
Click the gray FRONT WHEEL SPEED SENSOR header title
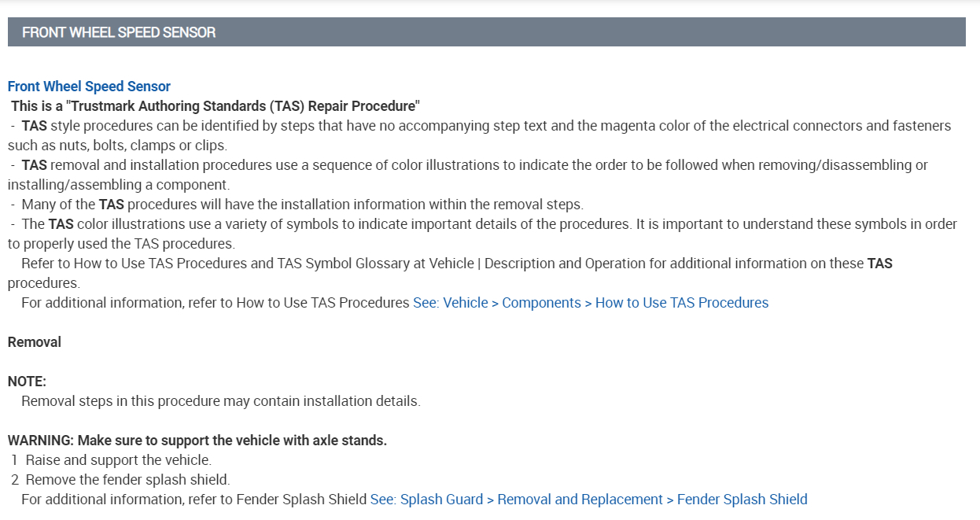click(119, 32)
